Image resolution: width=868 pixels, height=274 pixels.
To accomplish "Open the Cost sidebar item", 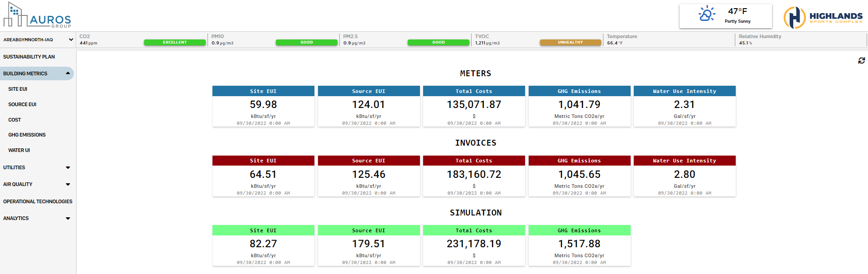I will (x=14, y=120).
